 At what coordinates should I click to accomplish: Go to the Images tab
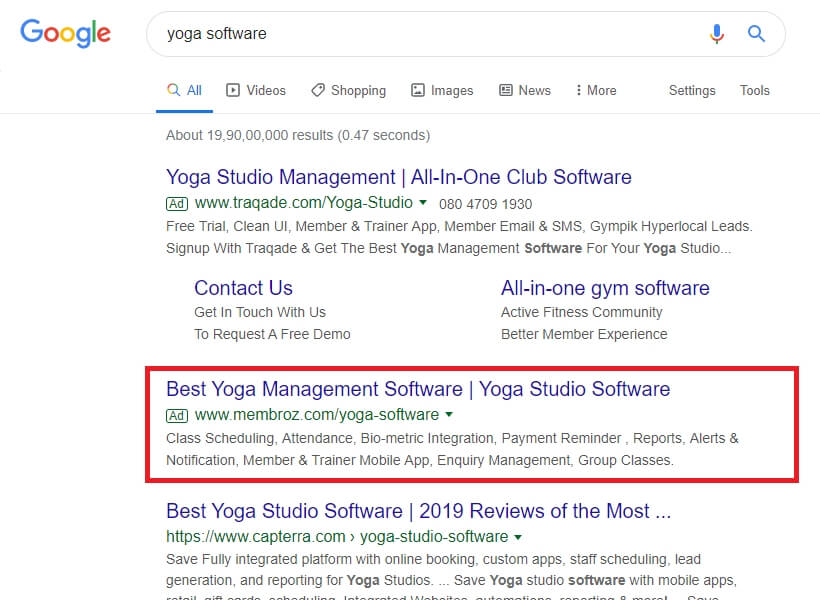(x=442, y=90)
